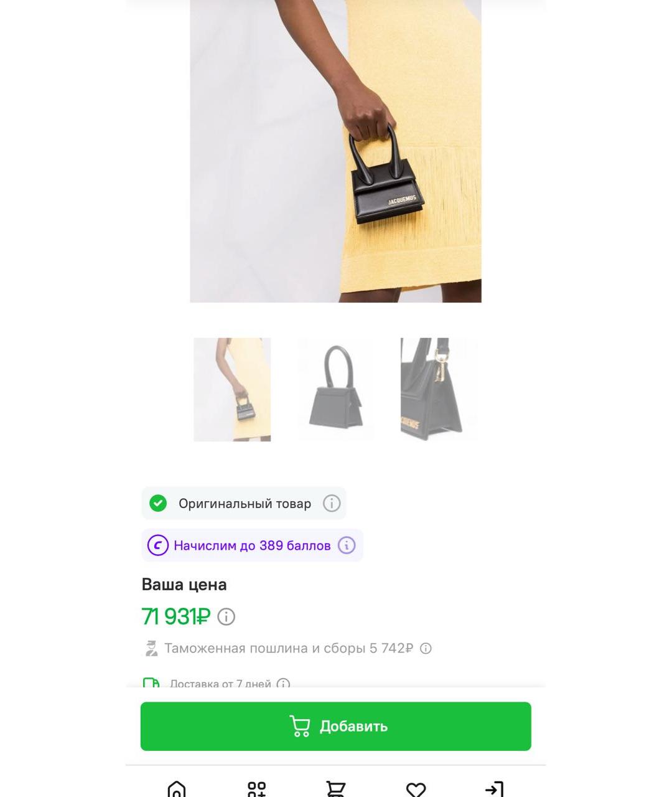Open favorites heart icon in bottom bar
The image size is (672, 797).
(416, 790)
